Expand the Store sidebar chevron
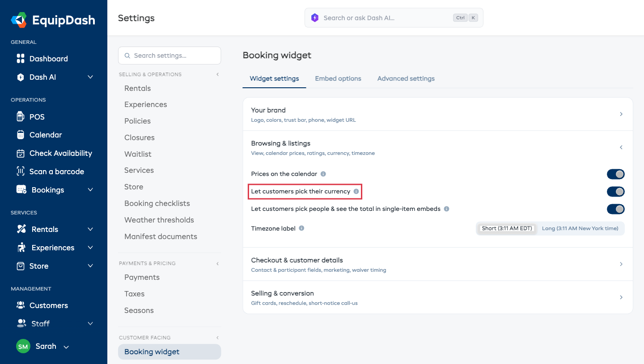The height and width of the screenshot is (364, 644). (90, 266)
